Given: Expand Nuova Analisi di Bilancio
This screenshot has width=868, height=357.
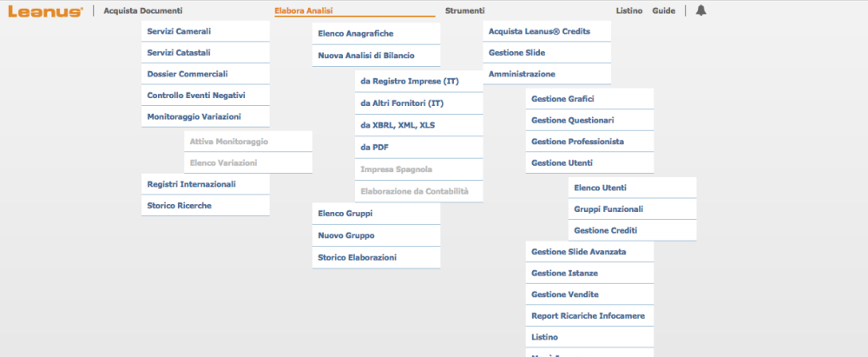Looking at the screenshot, I should pyautogui.click(x=366, y=56).
